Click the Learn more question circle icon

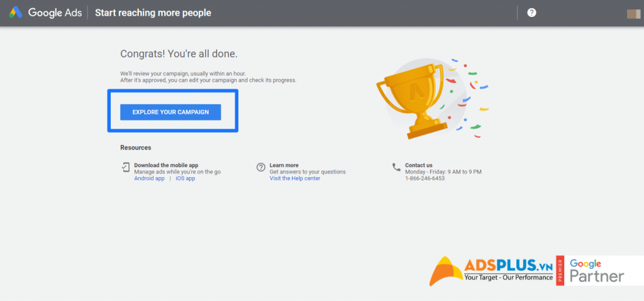point(261,167)
